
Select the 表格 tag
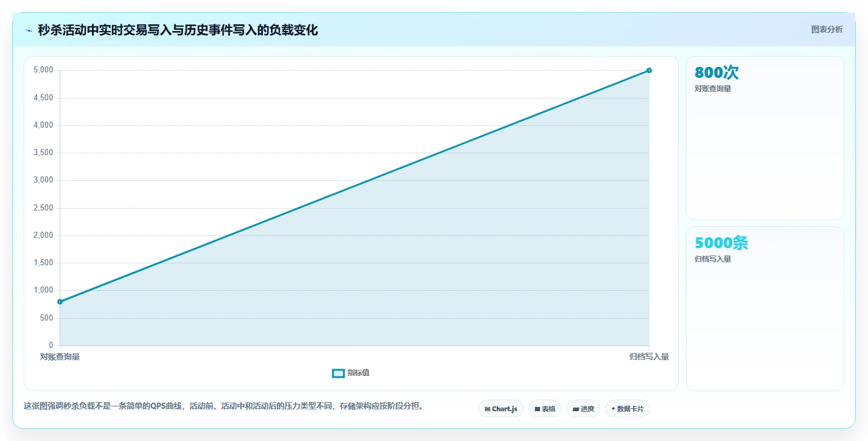545,409
